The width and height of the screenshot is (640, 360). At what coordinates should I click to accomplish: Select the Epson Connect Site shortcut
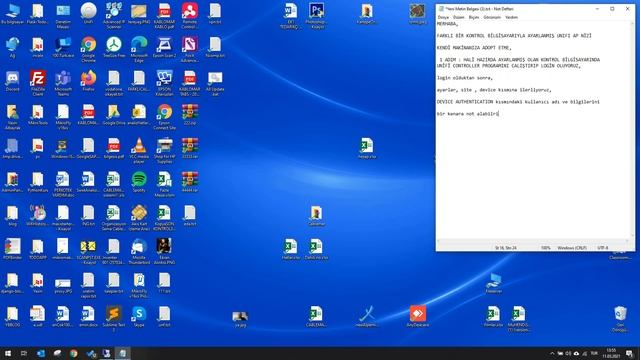tap(164, 117)
